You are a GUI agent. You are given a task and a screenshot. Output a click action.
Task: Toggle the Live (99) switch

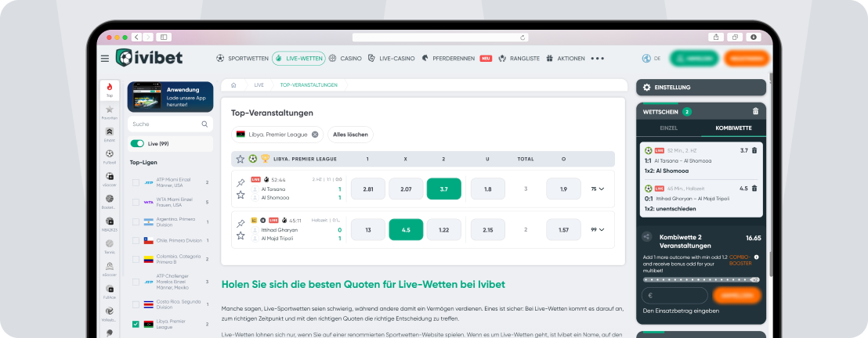[x=137, y=144]
